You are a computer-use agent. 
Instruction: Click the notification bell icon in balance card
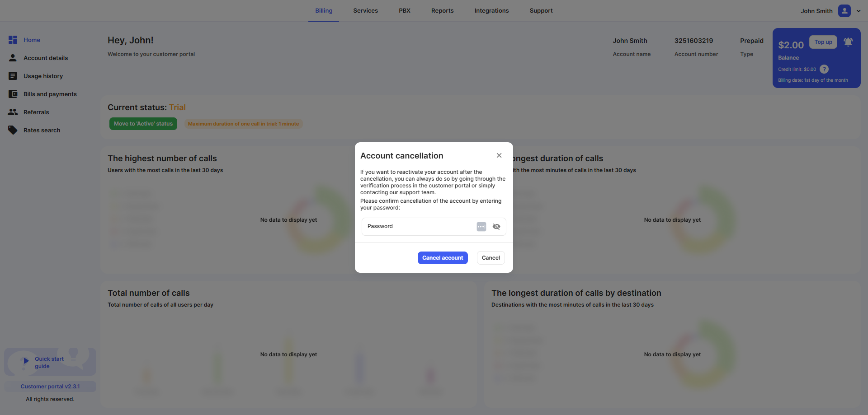coord(848,42)
